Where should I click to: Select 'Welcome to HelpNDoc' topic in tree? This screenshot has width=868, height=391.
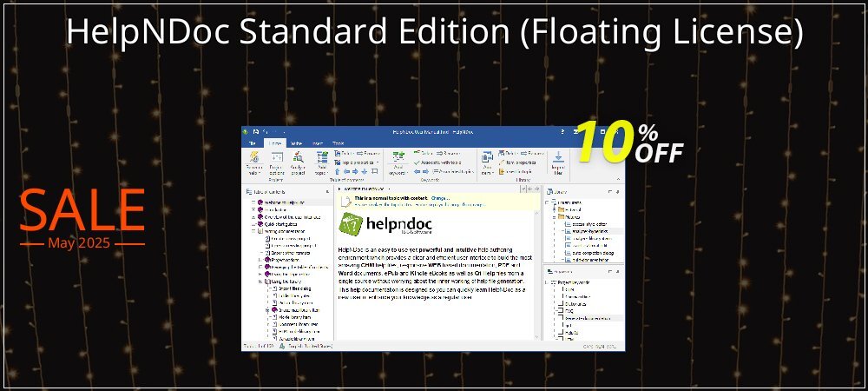[x=284, y=202]
